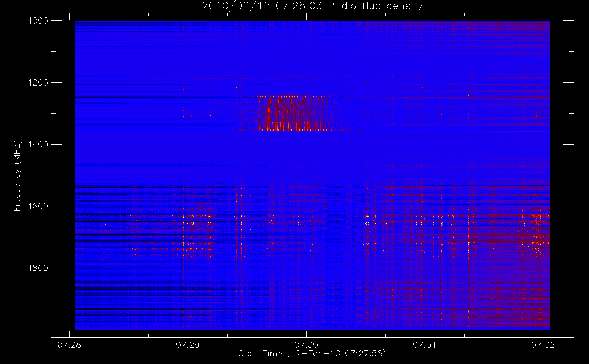
Task: Click the 4600 frequency tick label
Action: pyautogui.click(x=38, y=206)
